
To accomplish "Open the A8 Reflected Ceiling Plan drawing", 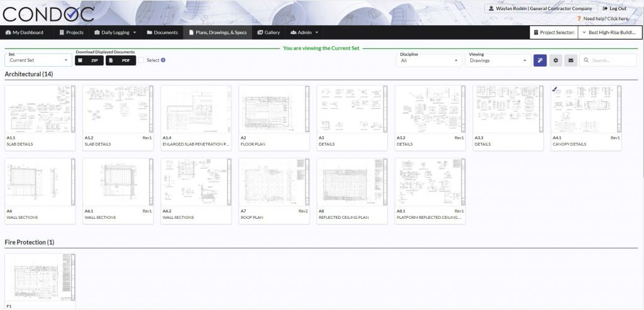I will coord(352,191).
